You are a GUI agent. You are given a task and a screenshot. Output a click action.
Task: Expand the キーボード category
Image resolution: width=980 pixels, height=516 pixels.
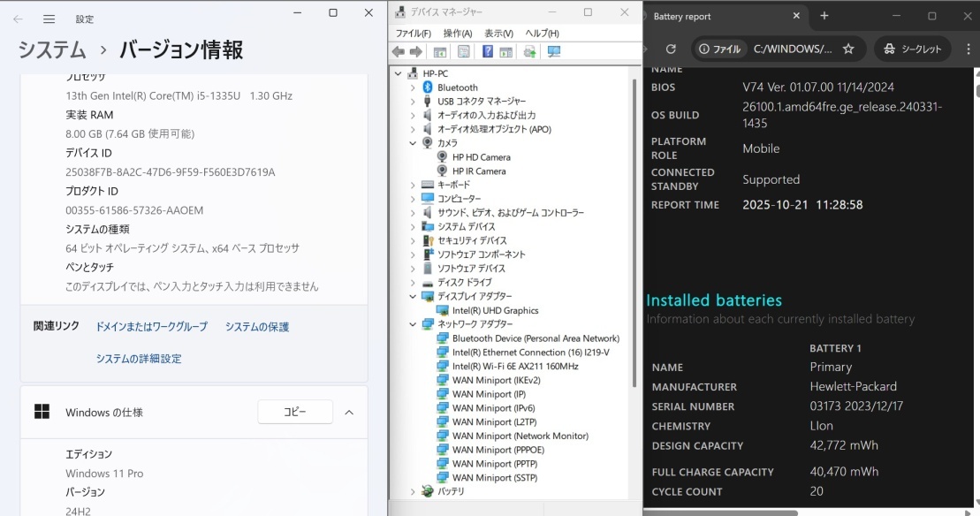412,185
